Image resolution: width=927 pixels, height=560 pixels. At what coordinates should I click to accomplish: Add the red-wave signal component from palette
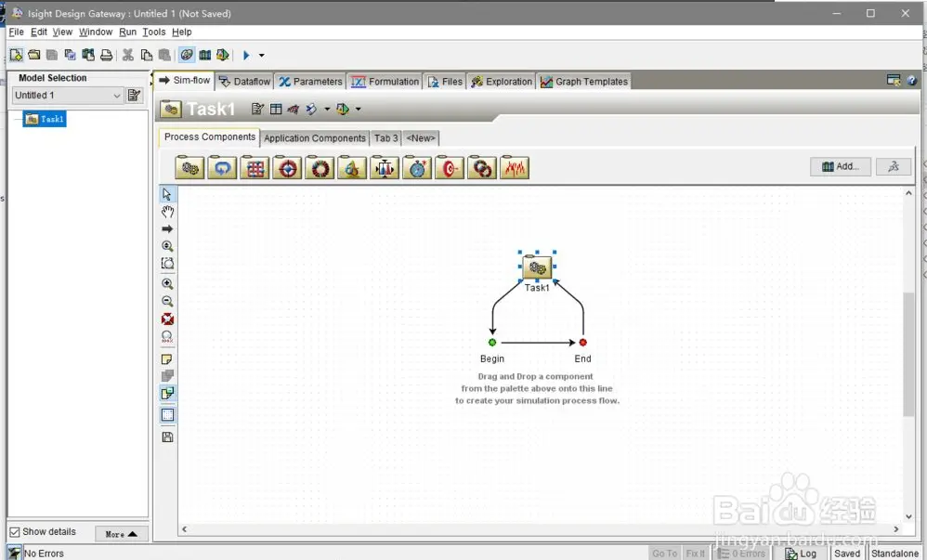coord(515,168)
